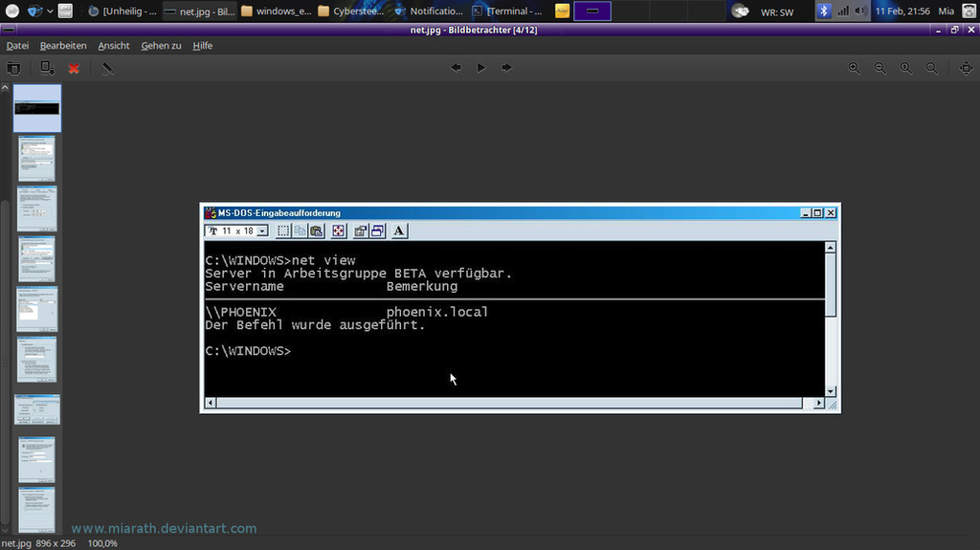980x550 pixels.
Task: Toggle fullscreen with the arrows icon
Action: click(x=967, y=68)
